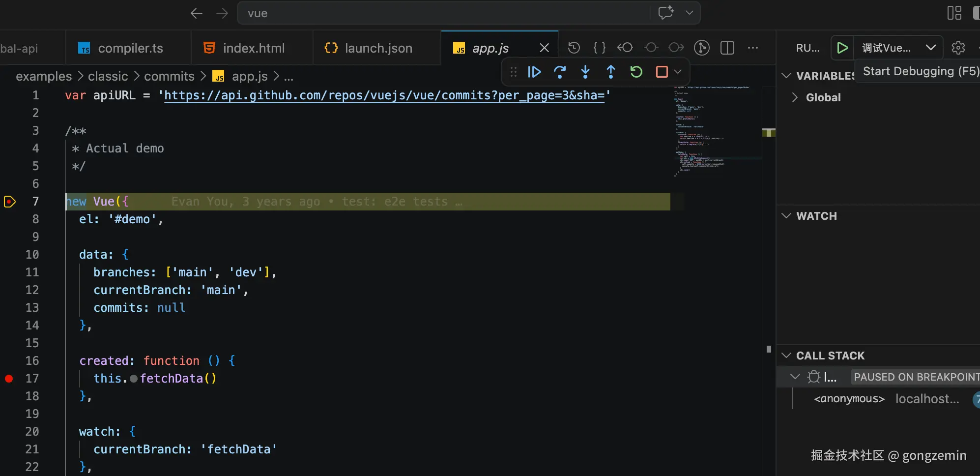This screenshot has height=476, width=980.
Task: Click the Continue debug button
Action: (x=534, y=72)
